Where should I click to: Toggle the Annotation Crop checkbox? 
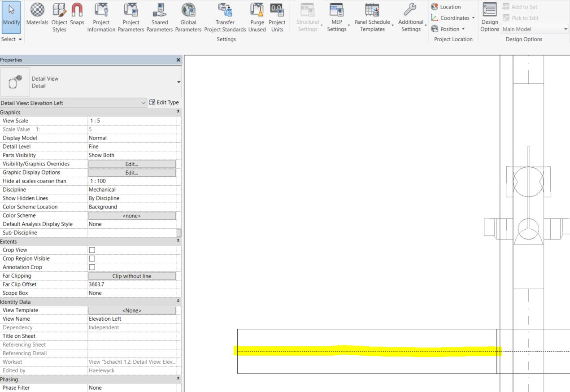point(92,267)
